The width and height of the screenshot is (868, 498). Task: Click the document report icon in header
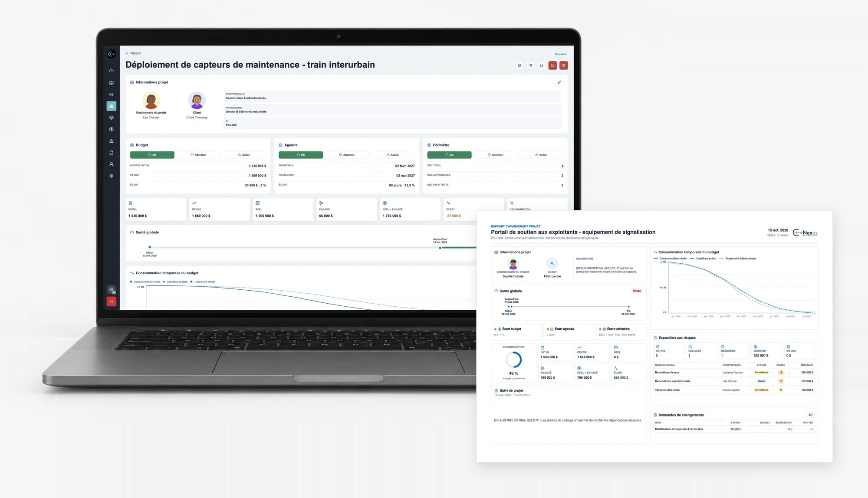tap(519, 66)
